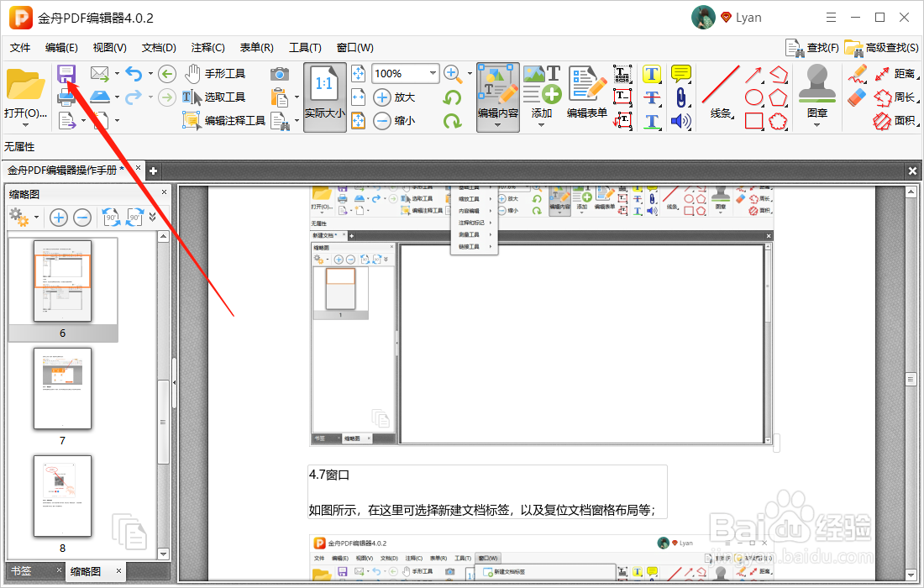Expand the 添加 dropdown arrow

pos(541,125)
